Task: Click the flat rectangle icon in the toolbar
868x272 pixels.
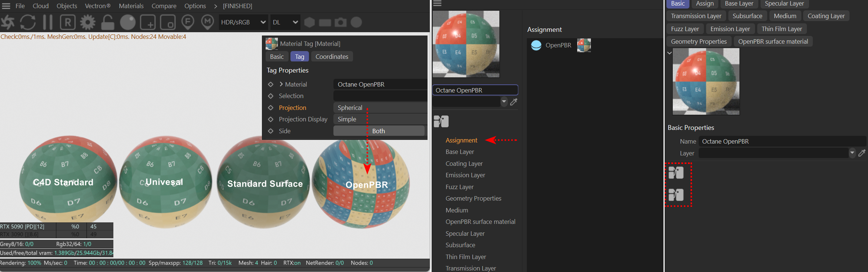Action: [325, 23]
